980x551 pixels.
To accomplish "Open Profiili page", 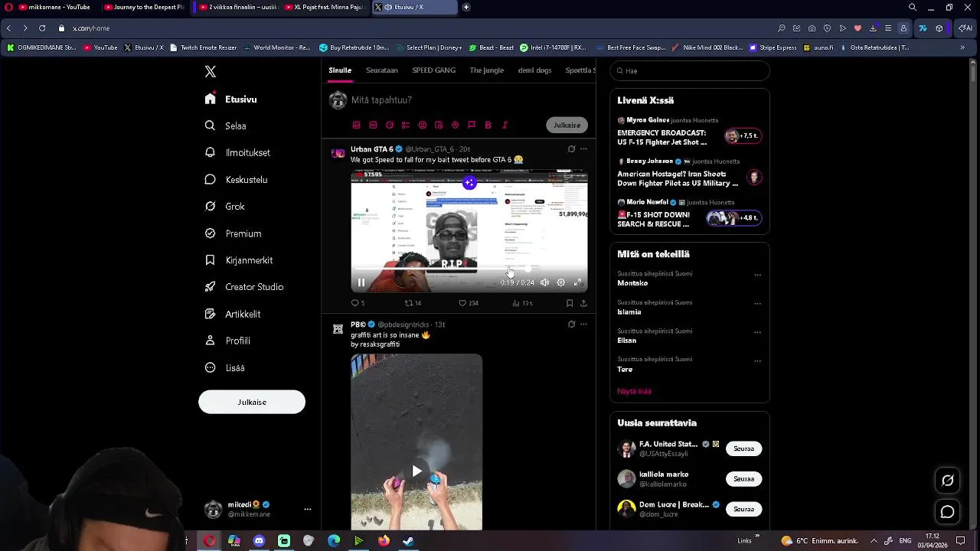I will tap(228, 341).
